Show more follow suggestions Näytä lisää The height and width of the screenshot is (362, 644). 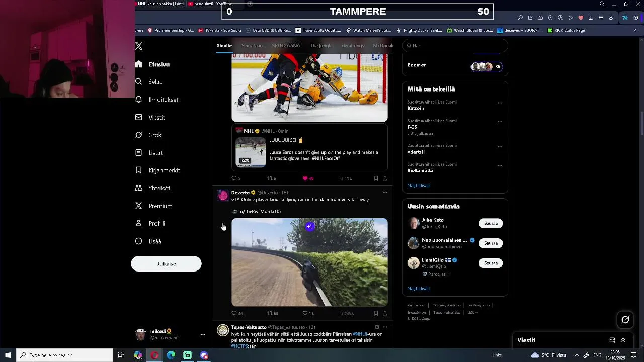click(x=418, y=289)
